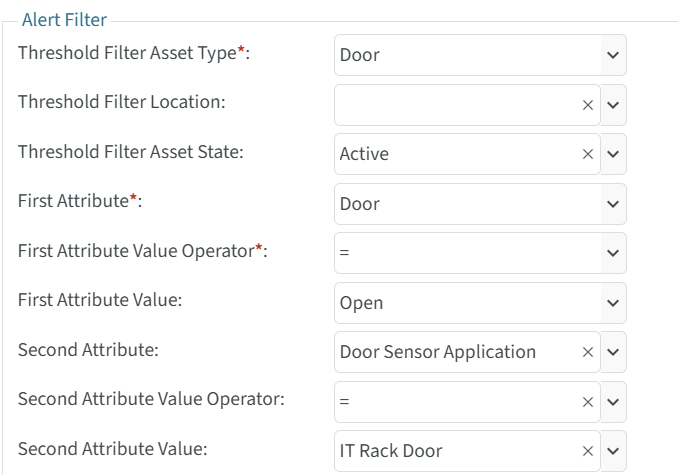The image size is (678, 475).
Task: Open the Threshold Filter Asset Type dropdown
Action: click(x=613, y=55)
